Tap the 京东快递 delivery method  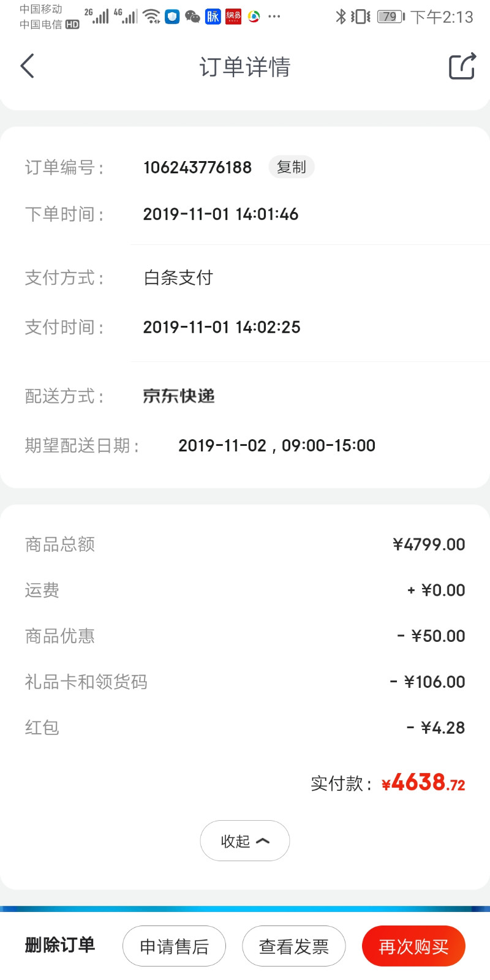pyautogui.click(x=179, y=396)
